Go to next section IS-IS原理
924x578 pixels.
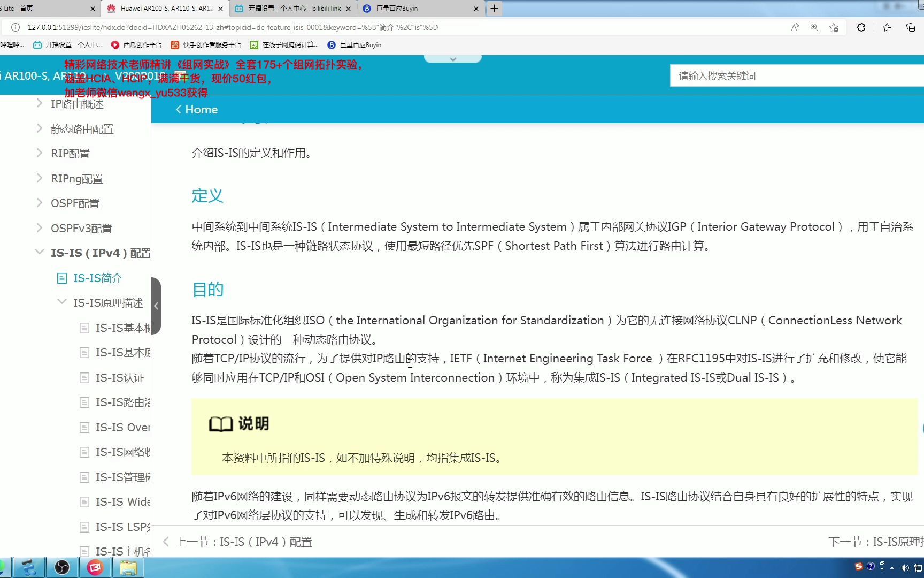875,542
